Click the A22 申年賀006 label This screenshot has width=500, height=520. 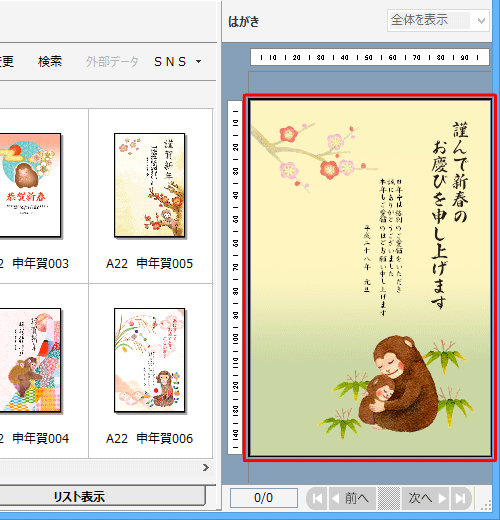coord(149,438)
